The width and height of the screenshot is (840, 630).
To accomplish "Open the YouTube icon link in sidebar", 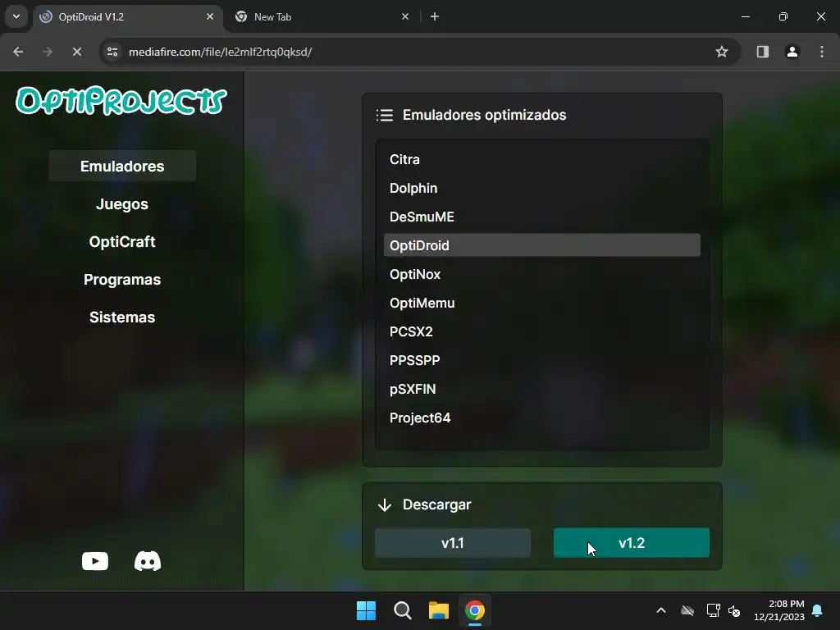I will point(95,561).
